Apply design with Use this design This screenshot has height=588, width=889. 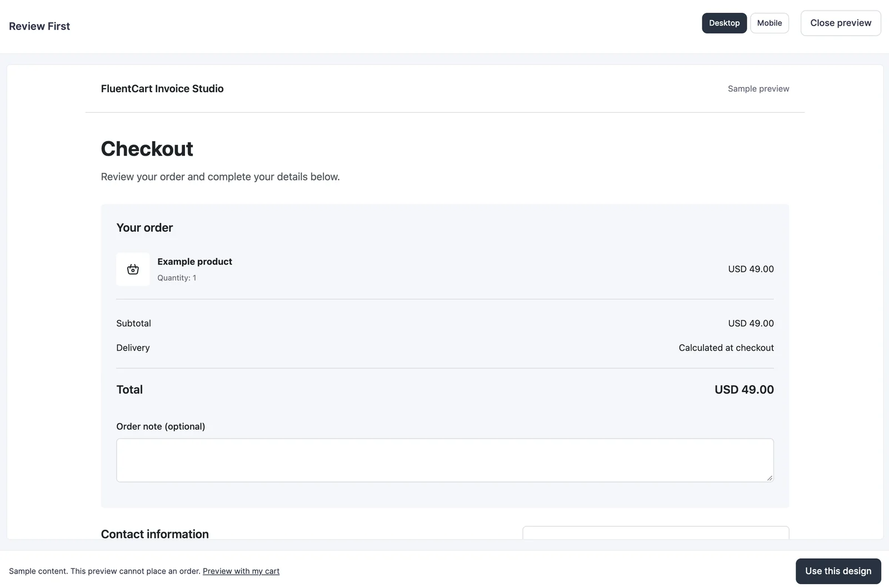coord(838,571)
